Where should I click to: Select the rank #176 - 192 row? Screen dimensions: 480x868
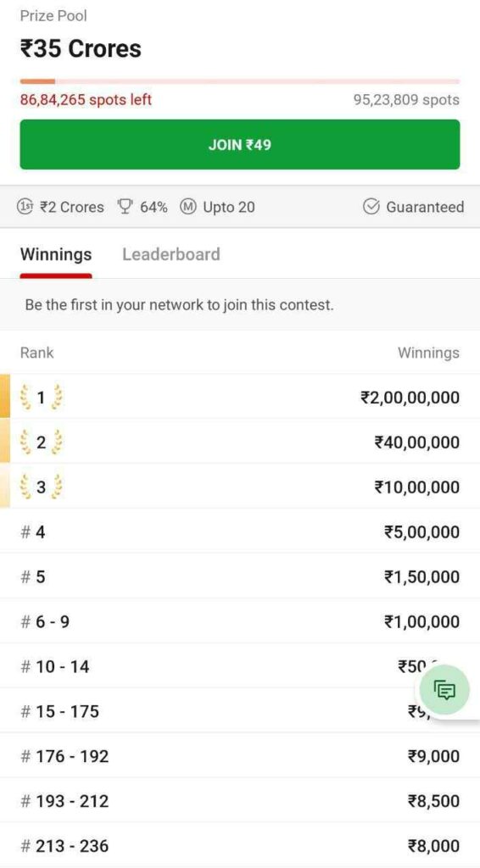click(x=240, y=756)
